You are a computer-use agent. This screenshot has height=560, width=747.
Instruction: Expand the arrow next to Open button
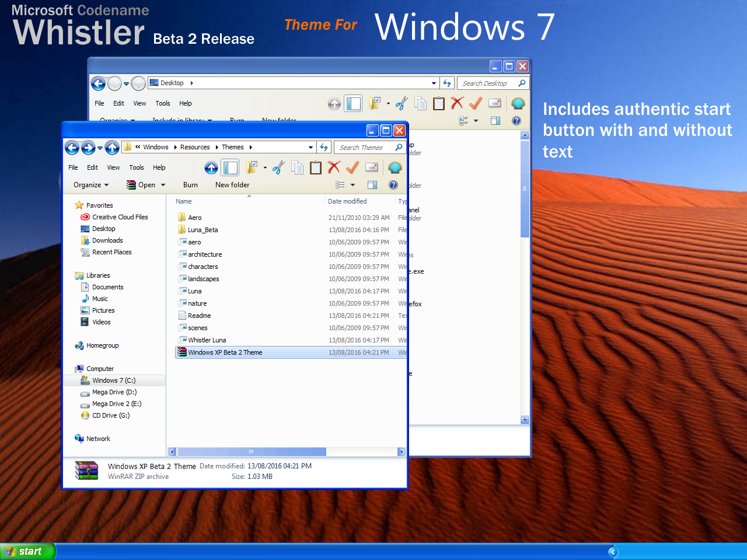pos(163,185)
